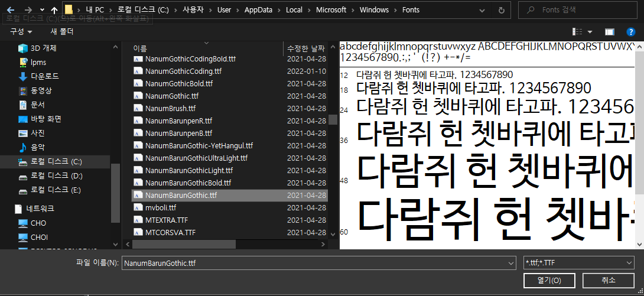Image resolution: width=644 pixels, height=296 pixels.
Task: Select AppData breadcrumb segment
Action: tap(258, 10)
